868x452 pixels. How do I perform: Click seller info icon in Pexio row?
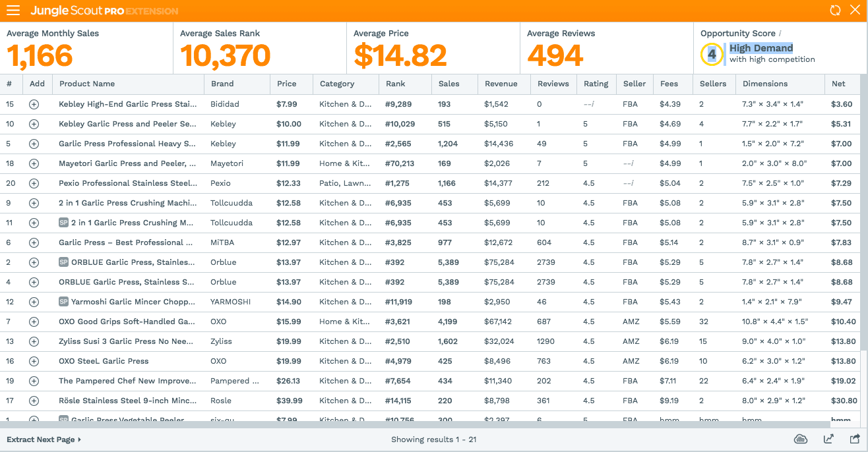point(632,183)
